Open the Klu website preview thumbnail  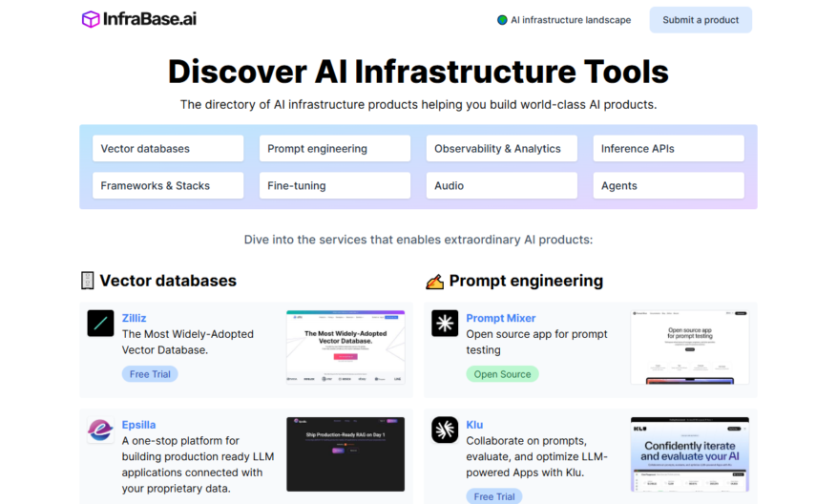coord(690,453)
